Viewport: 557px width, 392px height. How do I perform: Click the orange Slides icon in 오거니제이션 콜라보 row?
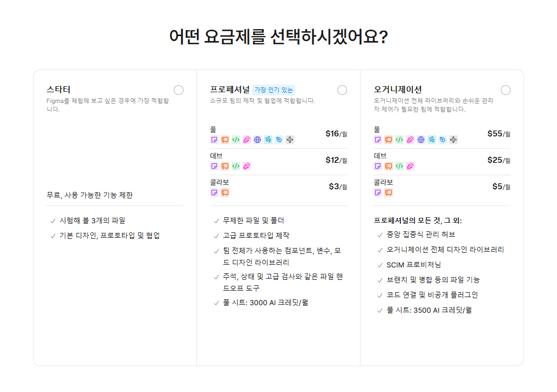tap(389, 192)
